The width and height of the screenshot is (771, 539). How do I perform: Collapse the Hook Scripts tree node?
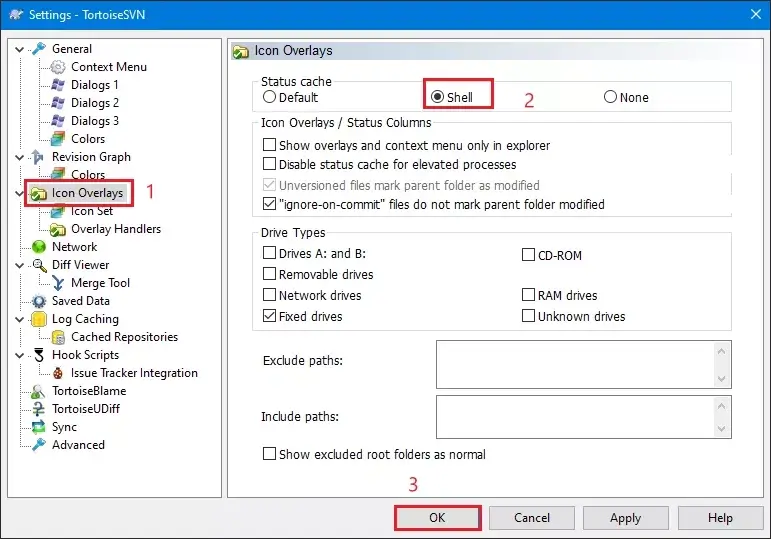coord(20,356)
